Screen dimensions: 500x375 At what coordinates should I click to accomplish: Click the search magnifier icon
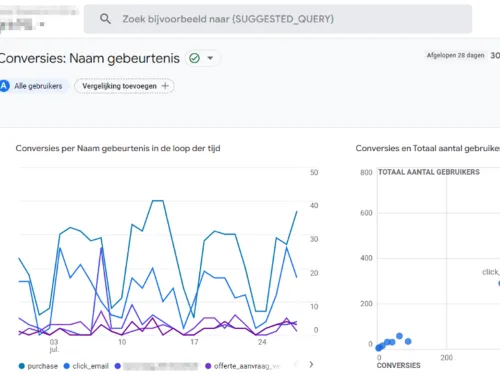pyautogui.click(x=105, y=19)
